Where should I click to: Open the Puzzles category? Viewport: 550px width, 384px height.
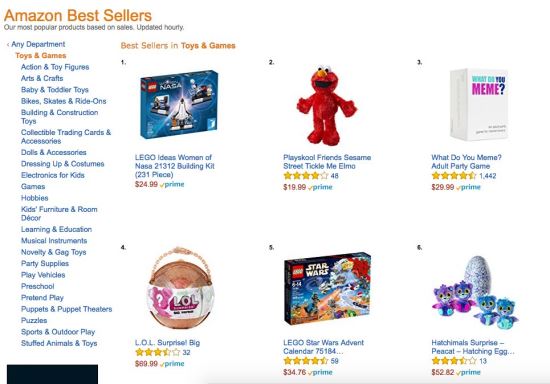[34, 321]
